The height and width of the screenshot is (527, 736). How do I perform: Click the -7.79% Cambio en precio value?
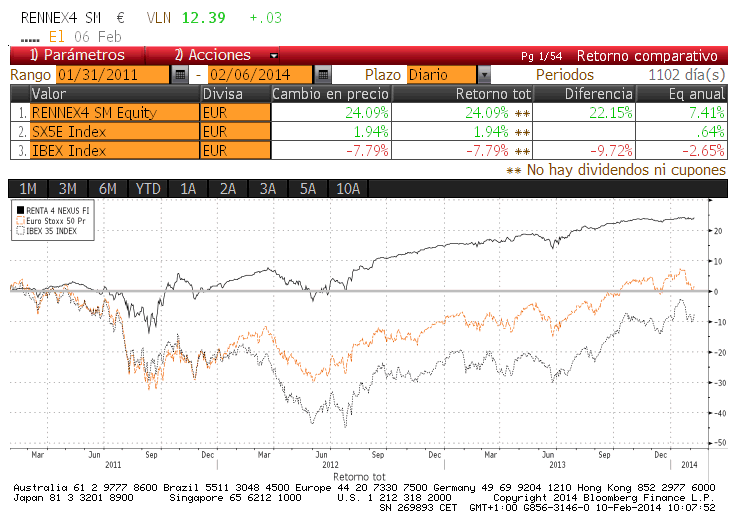367,151
